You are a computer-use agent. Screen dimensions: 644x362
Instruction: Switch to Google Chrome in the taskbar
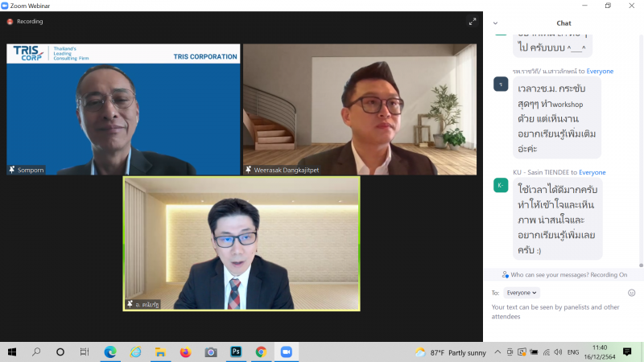261,352
